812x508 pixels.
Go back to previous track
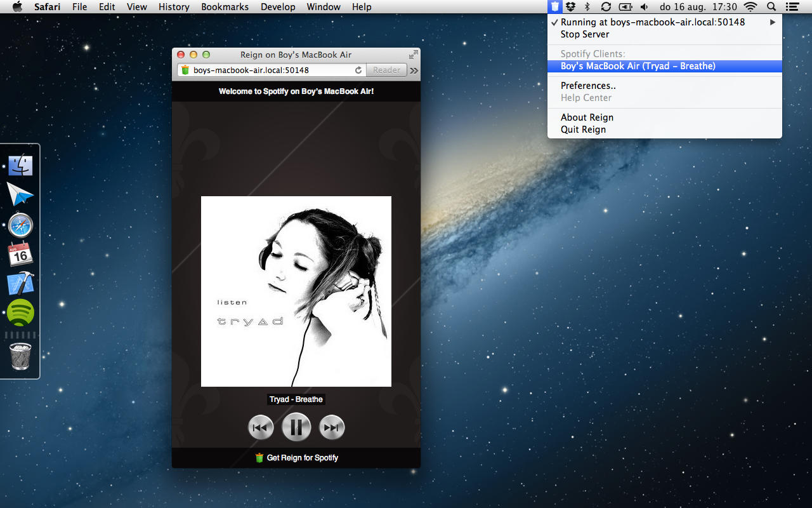(x=260, y=427)
